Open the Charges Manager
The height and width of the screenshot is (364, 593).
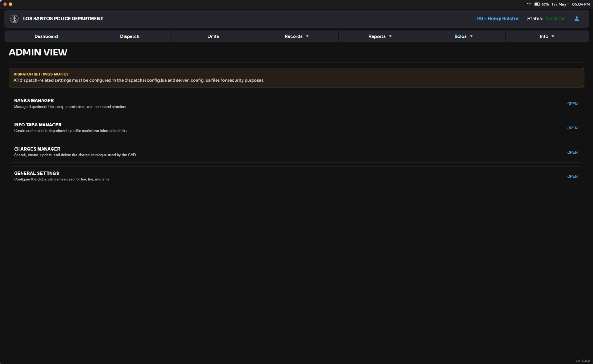pos(572,153)
